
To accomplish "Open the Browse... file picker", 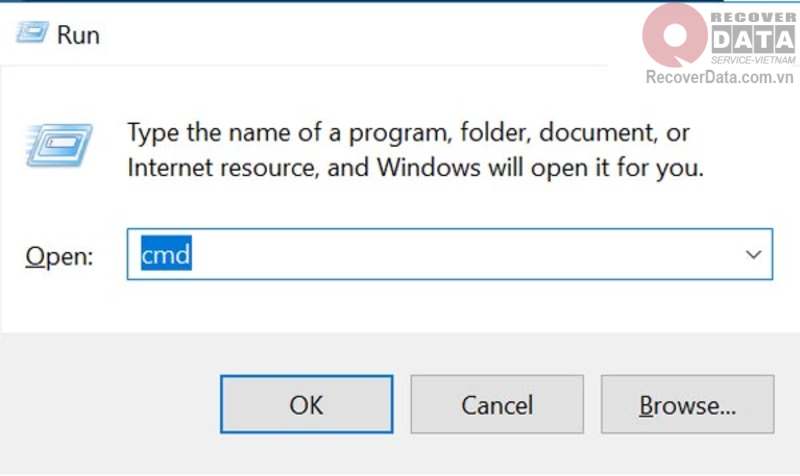I will point(687,405).
